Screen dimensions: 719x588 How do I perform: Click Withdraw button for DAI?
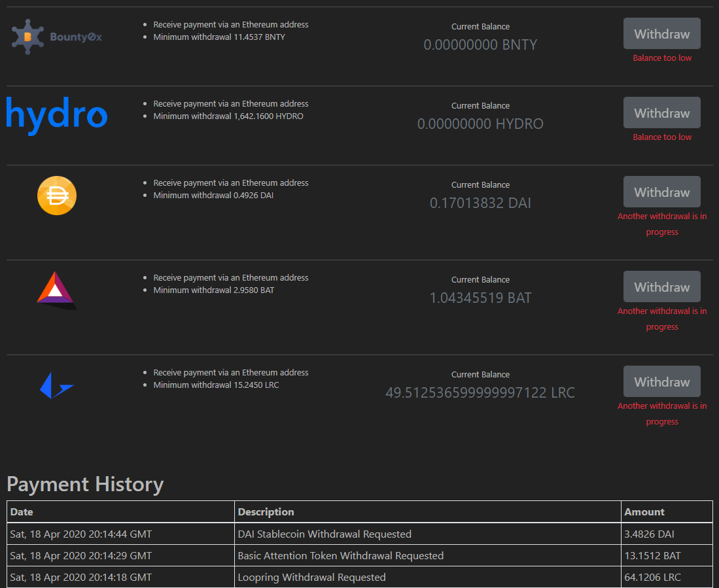coord(661,192)
